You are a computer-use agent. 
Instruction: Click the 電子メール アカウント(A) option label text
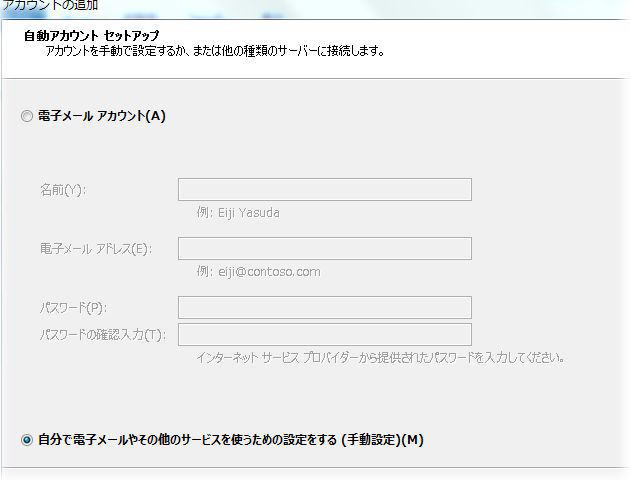coord(101,116)
